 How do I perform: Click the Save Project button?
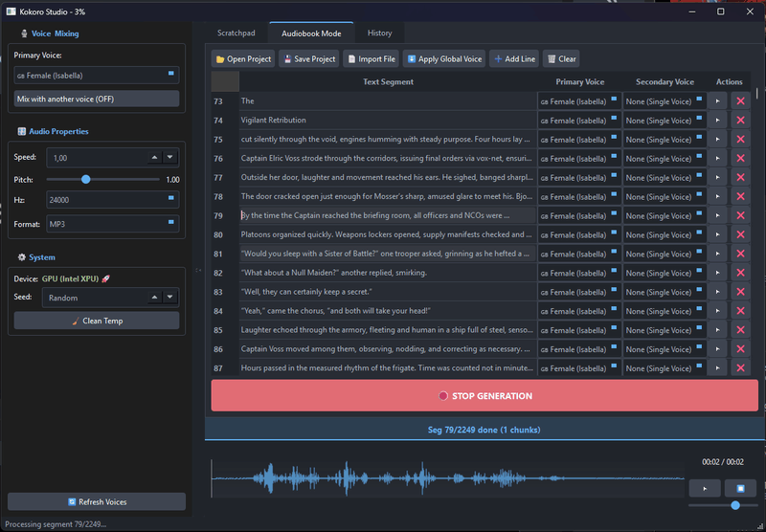309,58
